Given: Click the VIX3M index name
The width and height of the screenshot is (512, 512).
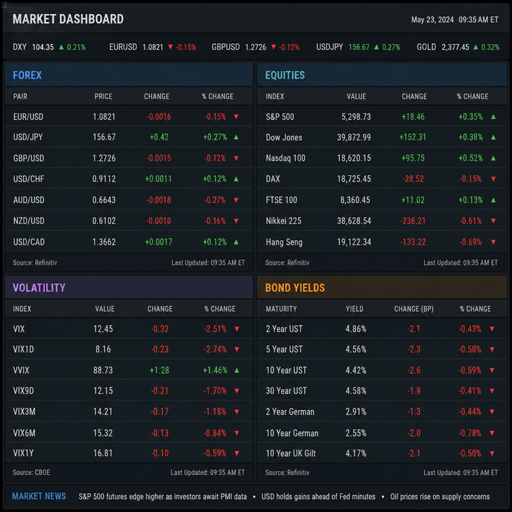Looking at the screenshot, I should (24, 412).
